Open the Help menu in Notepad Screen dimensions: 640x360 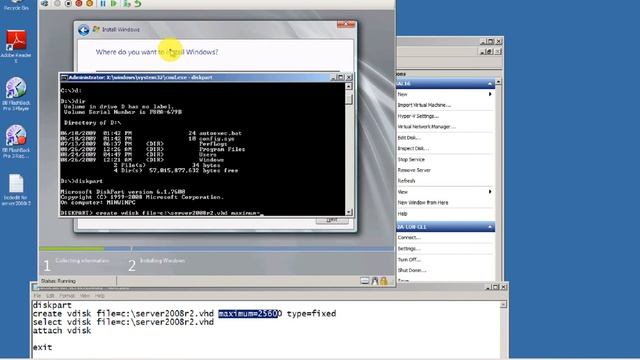pos(100,296)
